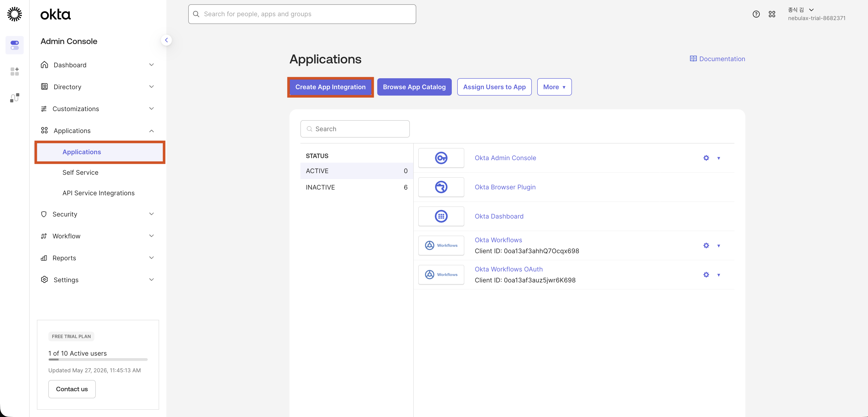Open the Workflows connector icon in left rail
Image resolution: width=868 pixels, height=417 pixels.
pos(15,98)
